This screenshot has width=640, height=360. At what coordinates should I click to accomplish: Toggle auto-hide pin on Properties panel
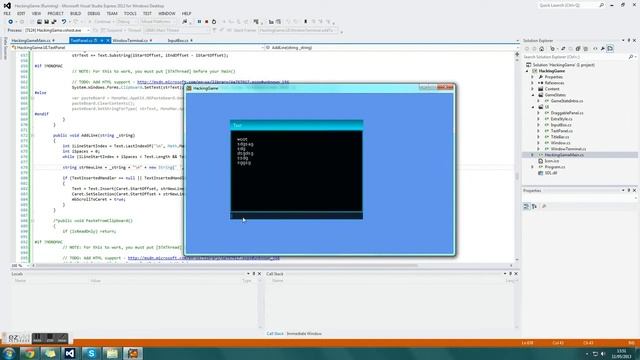coord(629,190)
